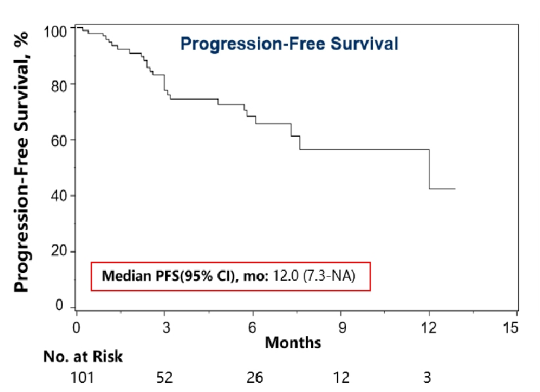Click the "No. at Risk" heading

tap(83, 357)
